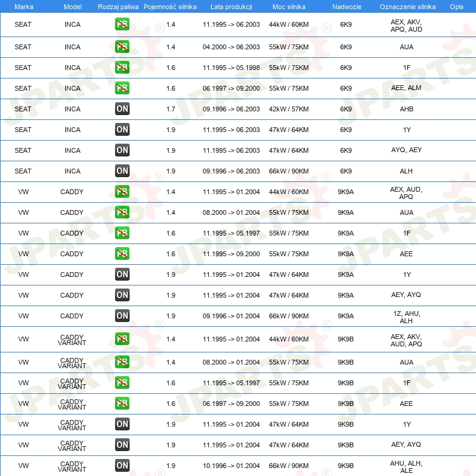
Task: Select 6K9 body cell in AHB row
Action: coord(346,109)
